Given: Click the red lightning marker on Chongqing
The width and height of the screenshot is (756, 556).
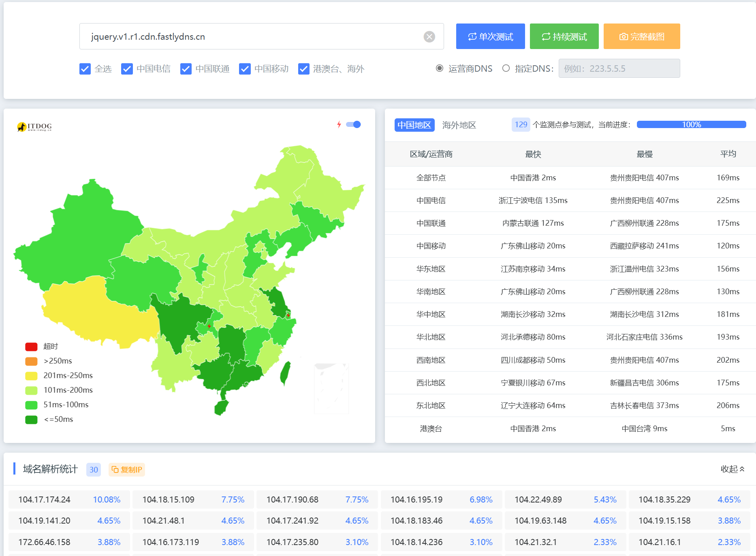Looking at the screenshot, I should 209,326.
